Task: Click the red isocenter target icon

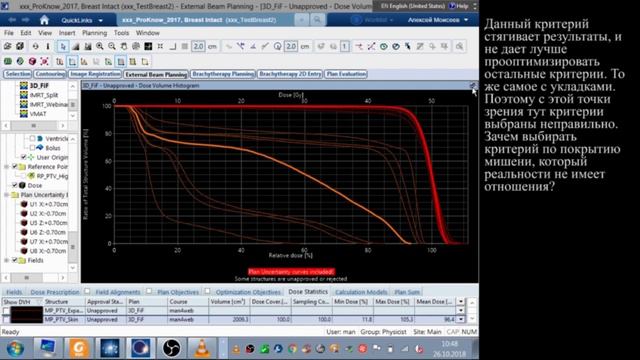Action: (x=44, y=62)
